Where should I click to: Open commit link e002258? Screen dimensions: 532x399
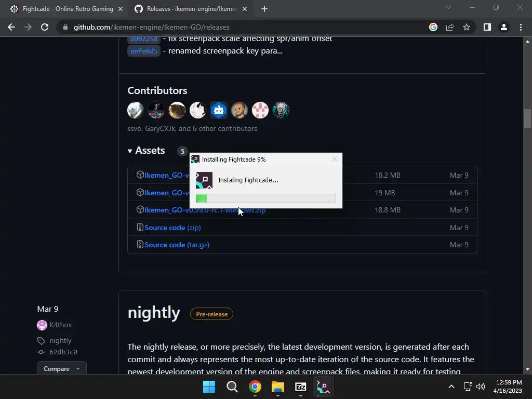tap(144, 39)
